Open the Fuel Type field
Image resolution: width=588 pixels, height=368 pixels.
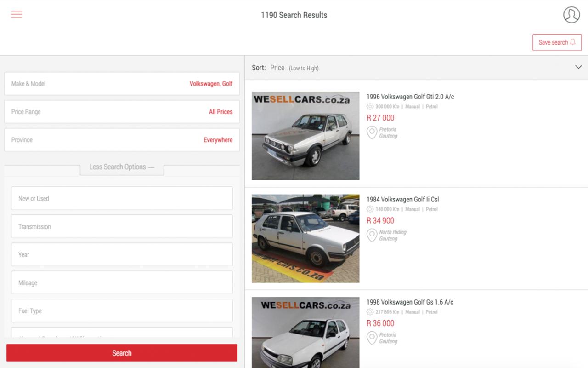122,311
